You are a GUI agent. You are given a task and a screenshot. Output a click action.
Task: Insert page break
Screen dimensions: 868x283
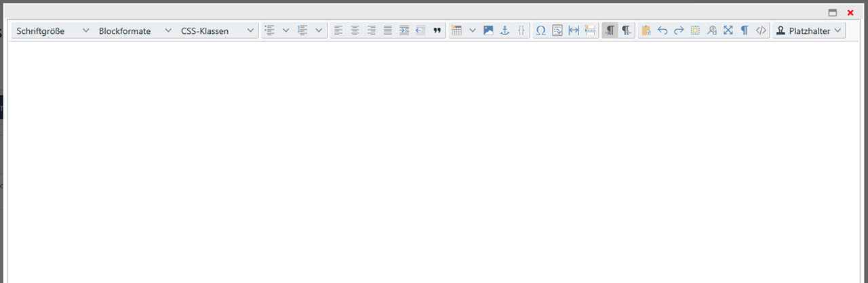pos(590,30)
